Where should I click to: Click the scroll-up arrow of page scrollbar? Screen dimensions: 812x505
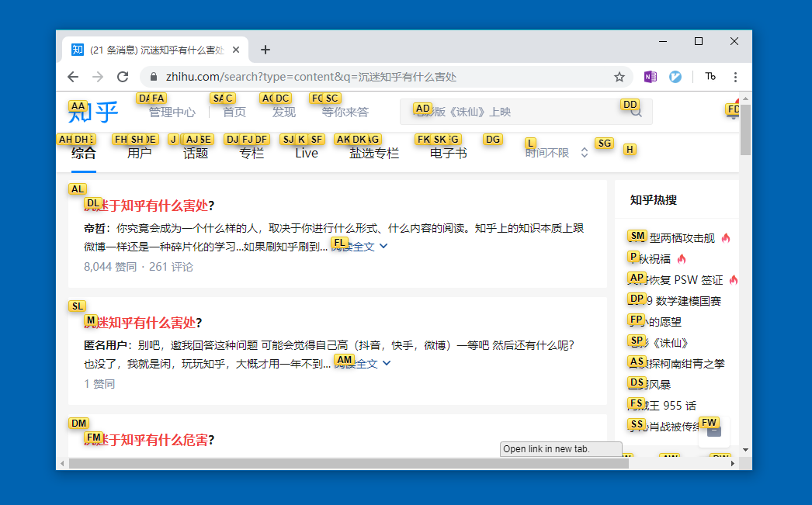[745, 98]
